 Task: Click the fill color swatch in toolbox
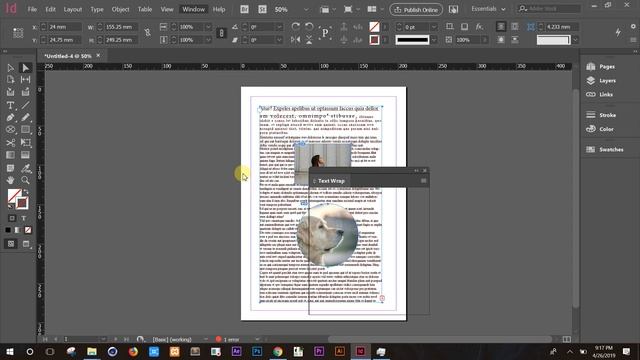14,196
